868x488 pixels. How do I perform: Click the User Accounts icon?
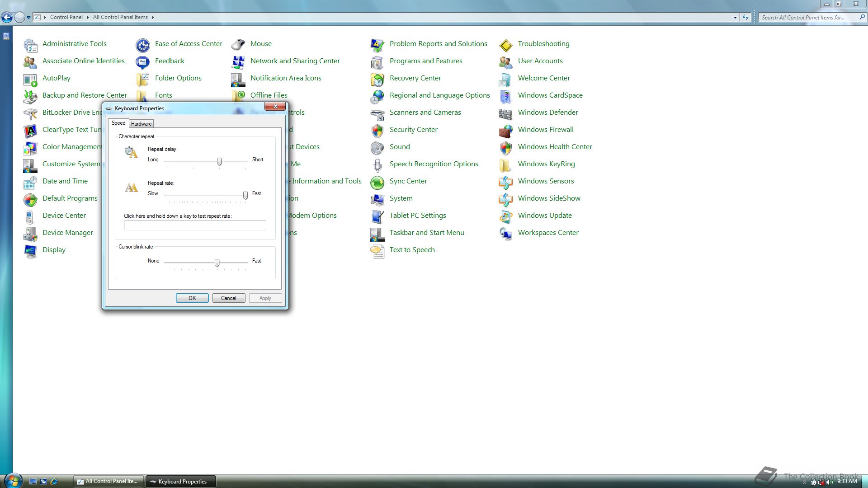pyautogui.click(x=506, y=62)
